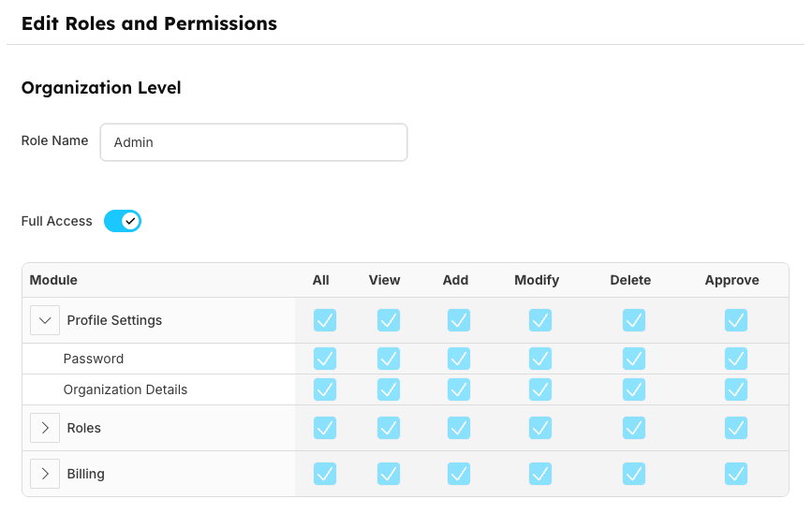
Task: Uncheck Approve permission for Billing
Action: click(x=736, y=474)
